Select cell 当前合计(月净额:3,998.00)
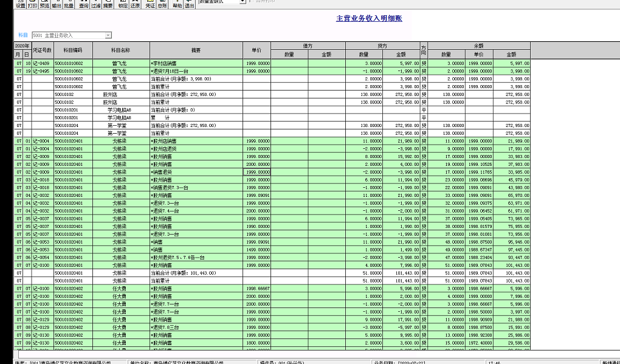Viewport: 620px width, 364px height. [196, 78]
